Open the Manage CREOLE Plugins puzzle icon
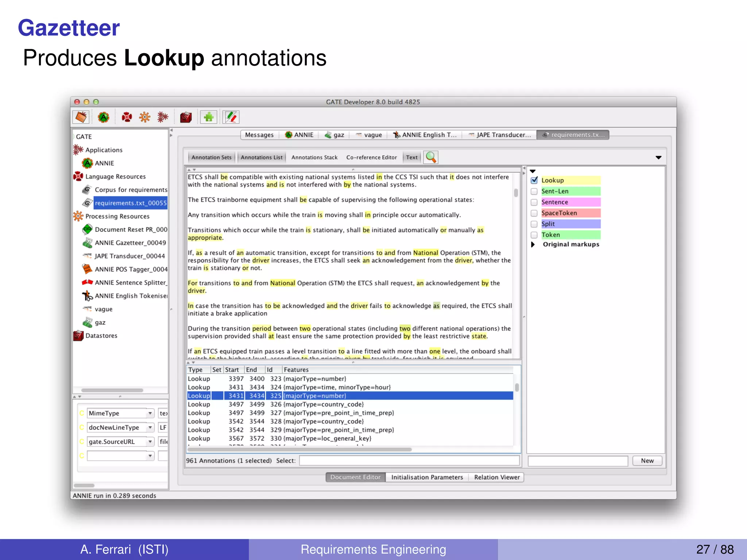The image size is (747, 560). (209, 117)
